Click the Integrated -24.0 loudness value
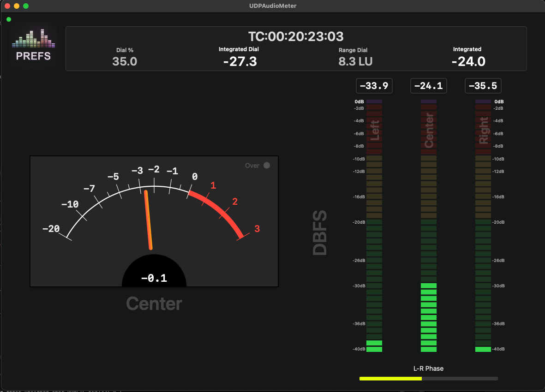The height and width of the screenshot is (392, 545). 468,61
